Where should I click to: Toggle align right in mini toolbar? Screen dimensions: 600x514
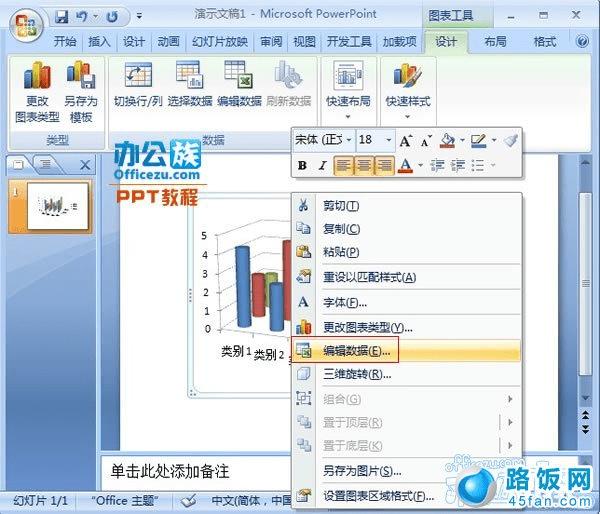(384, 166)
